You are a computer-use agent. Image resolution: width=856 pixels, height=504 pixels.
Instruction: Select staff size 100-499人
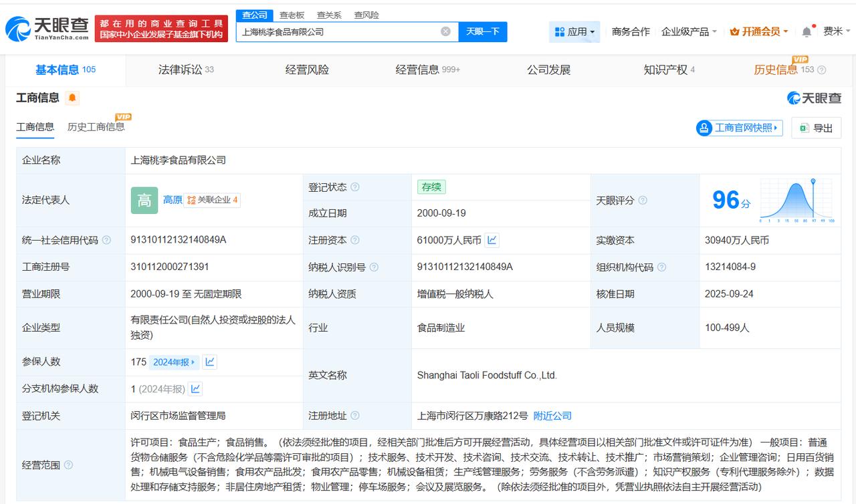tap(727, 328)
